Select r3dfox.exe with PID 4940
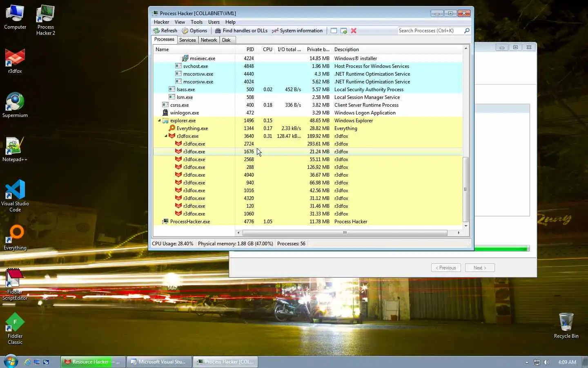The image size is (588, 368). [308, 175]
